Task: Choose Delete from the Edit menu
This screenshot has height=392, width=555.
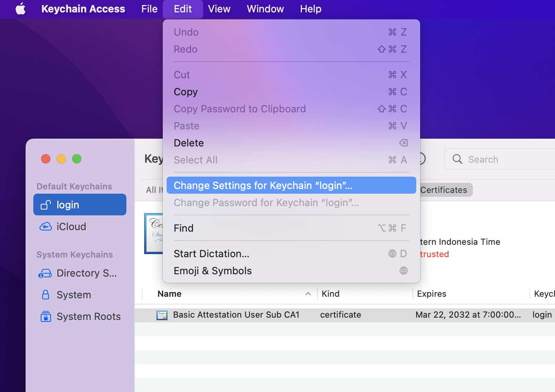Action: coord(291,143)
